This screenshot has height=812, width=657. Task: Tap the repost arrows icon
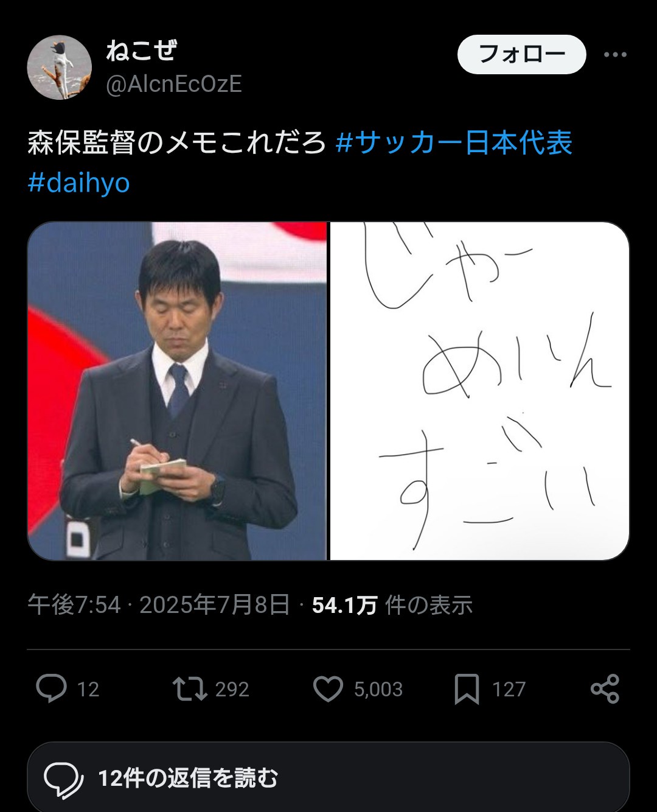(190, 689)
